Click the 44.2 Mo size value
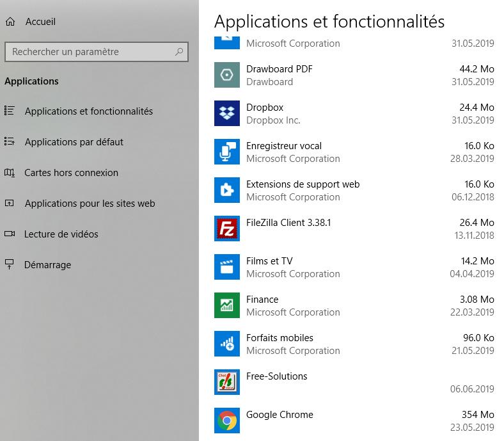504x441 pixels. (x=476, y=69)
